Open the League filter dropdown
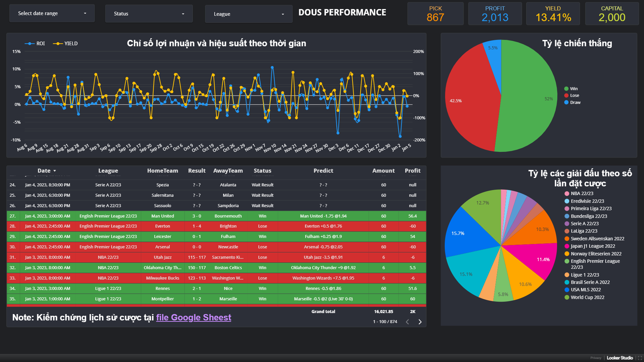 pyautogui.click(x=249, y=14)
